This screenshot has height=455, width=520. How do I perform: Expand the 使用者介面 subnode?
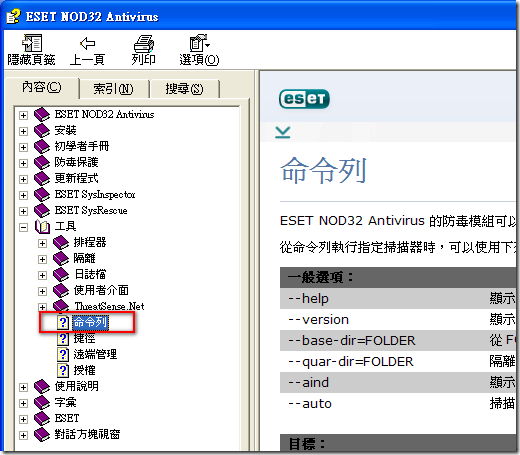pyautogui.click(x=42, y=291)
